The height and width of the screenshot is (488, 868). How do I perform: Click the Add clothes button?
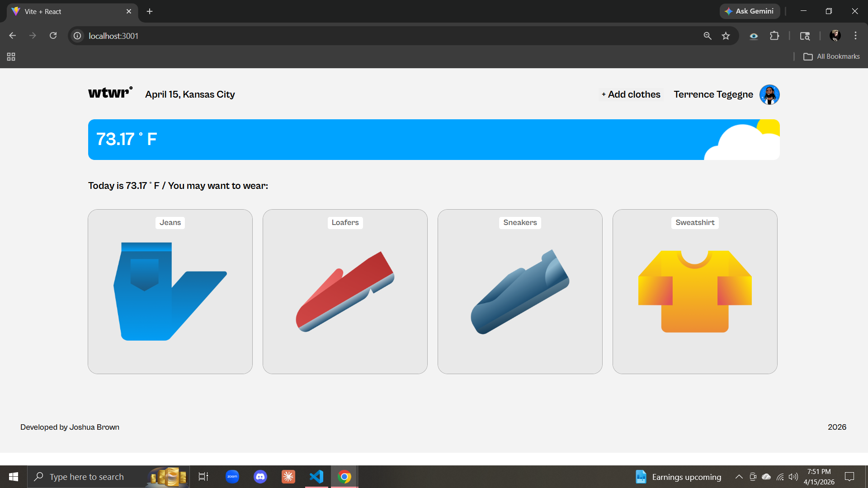(631, 94)
